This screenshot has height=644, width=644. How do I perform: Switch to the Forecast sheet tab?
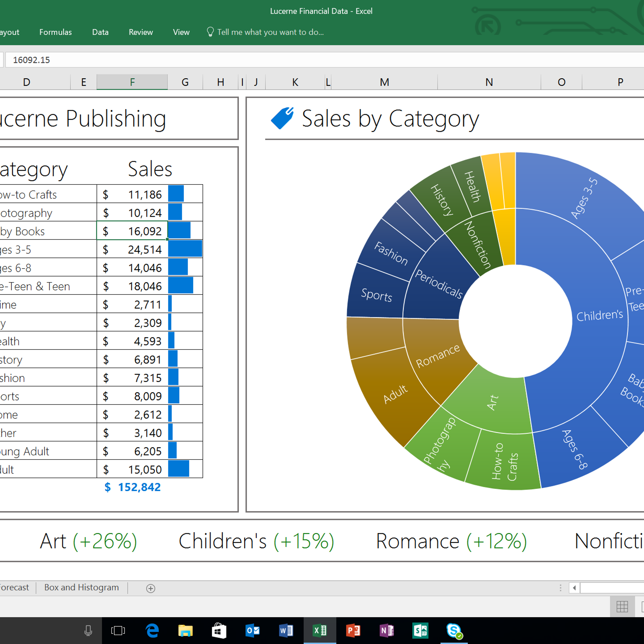click(x=14, y=587)
